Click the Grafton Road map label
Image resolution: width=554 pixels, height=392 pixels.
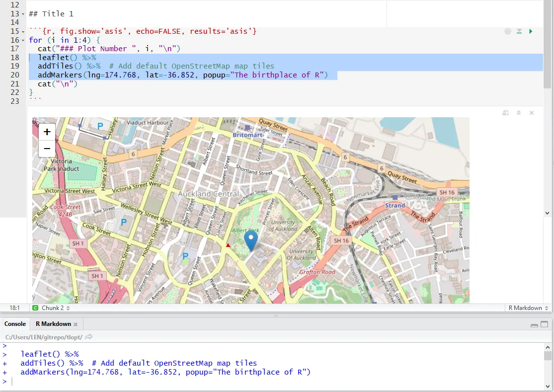317,272
